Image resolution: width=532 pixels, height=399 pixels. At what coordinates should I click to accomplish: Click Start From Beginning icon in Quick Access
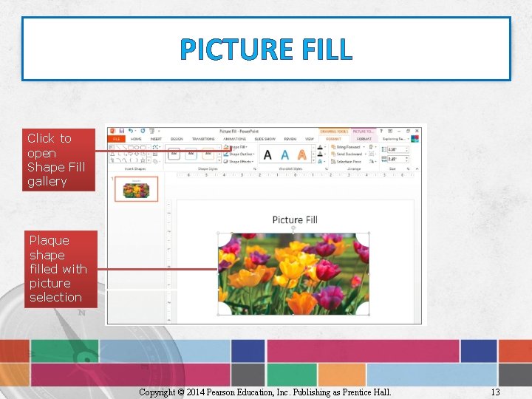click(151, 131)
